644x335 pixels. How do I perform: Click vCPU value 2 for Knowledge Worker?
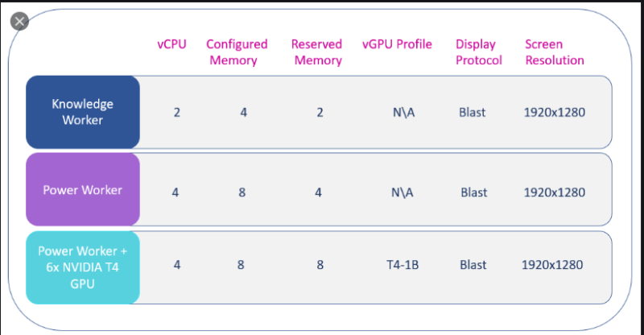click(x=176, y=112)
